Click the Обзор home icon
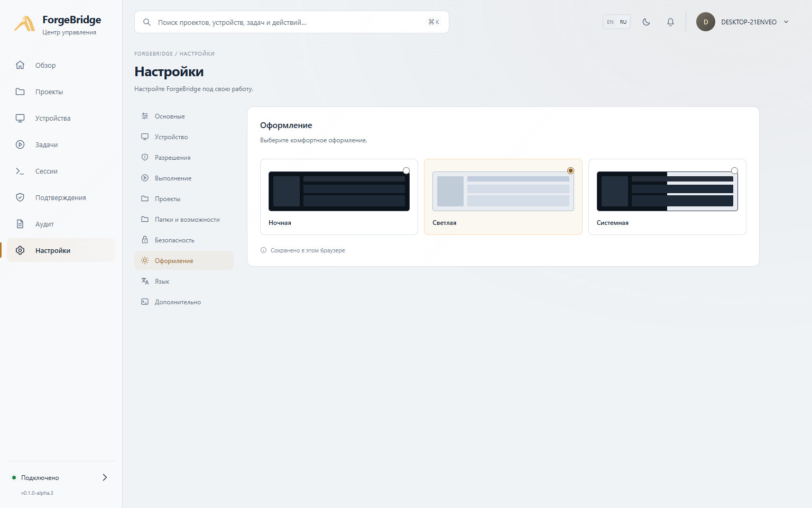Viewport: 812px width, 508px height. click(20, 65)
